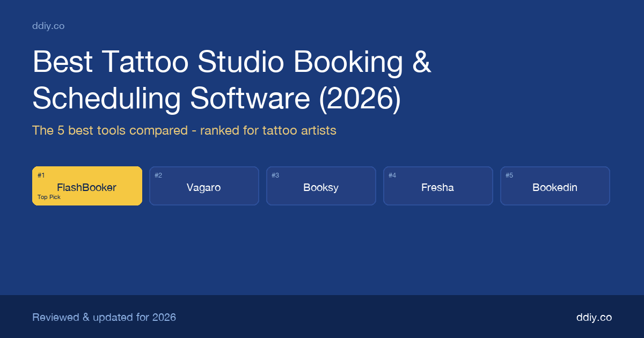Click 'Reviewed & updated for 2026' text
This screenshot has width=644, height=338.
(104, 317)
